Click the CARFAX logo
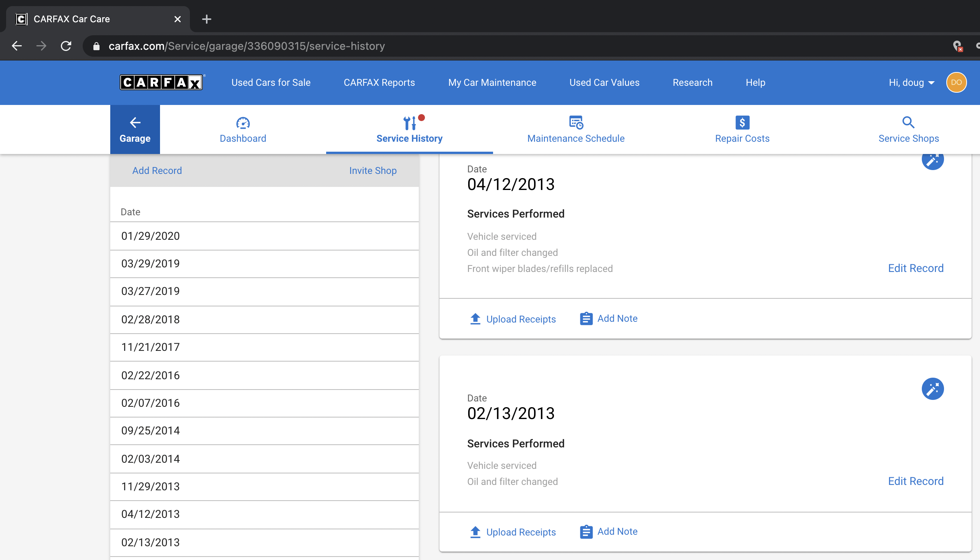The height and width of the screenshot is (560, 980). tap(161, 82)
